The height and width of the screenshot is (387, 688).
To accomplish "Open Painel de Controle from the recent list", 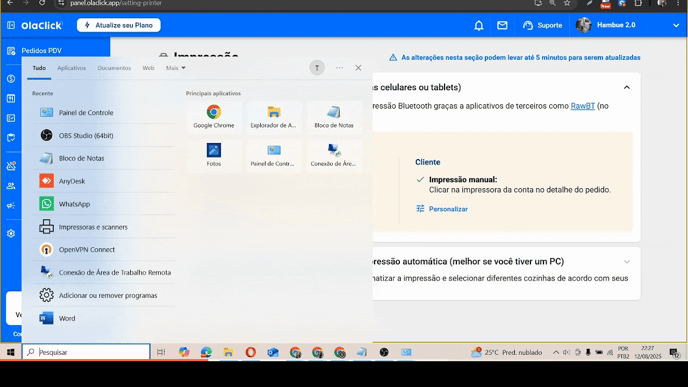I will 104,112.
